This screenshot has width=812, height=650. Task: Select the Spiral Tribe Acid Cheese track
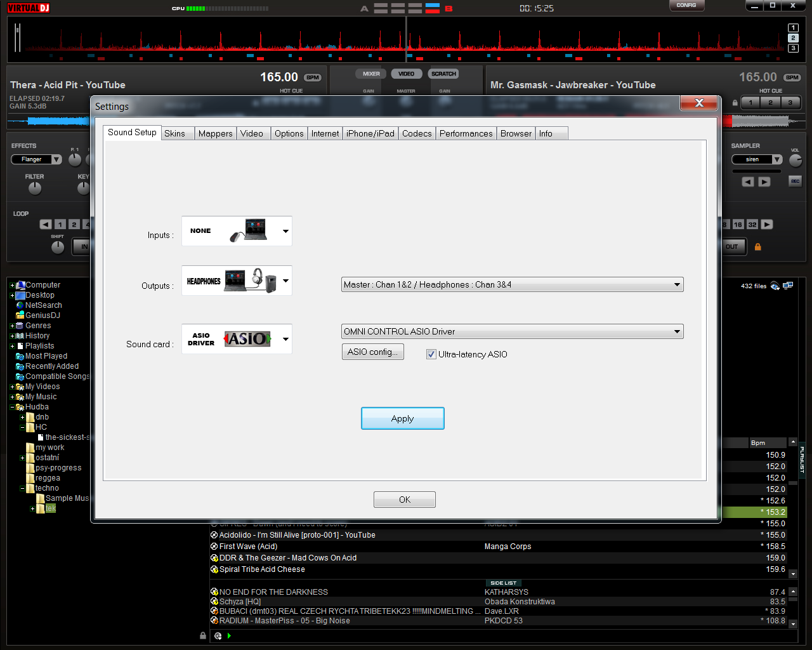[x=262, y=569]
